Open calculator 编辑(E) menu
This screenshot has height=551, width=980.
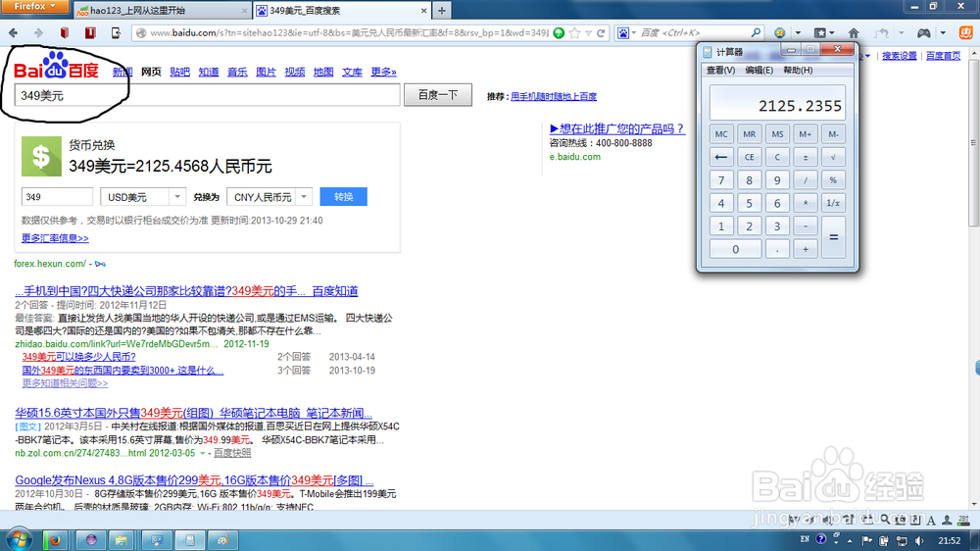[x=759, y=71]
